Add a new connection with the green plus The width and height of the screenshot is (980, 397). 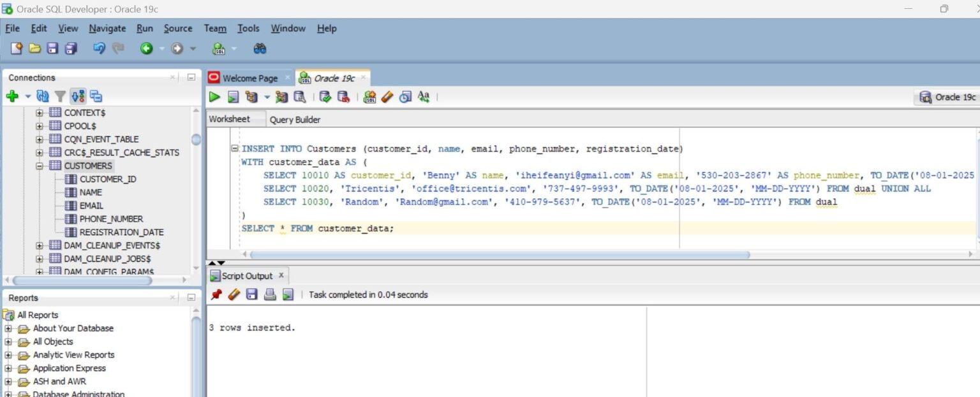click(x=11, y=96)
